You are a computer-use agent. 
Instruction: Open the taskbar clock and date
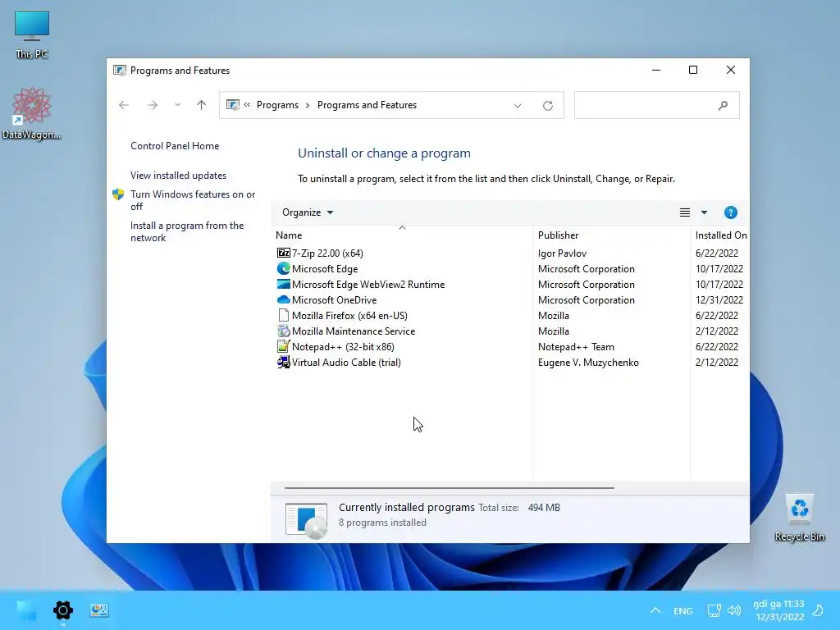(x=779, y=610)
